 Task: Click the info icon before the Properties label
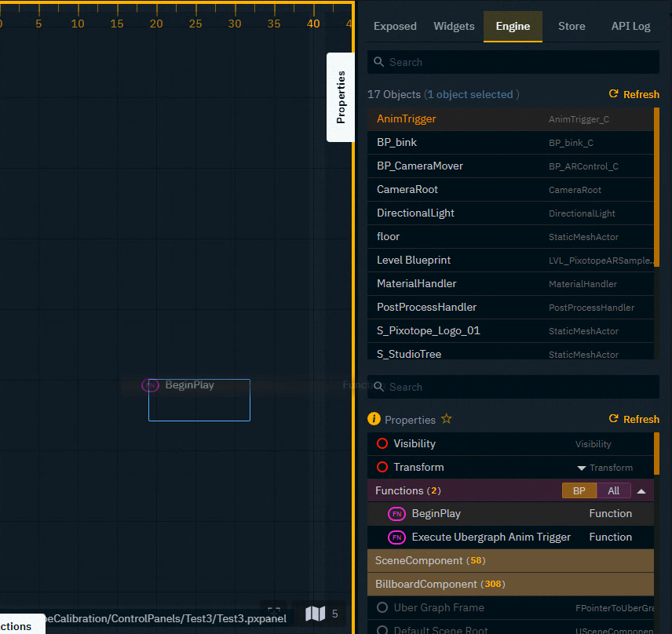(374, 419)
